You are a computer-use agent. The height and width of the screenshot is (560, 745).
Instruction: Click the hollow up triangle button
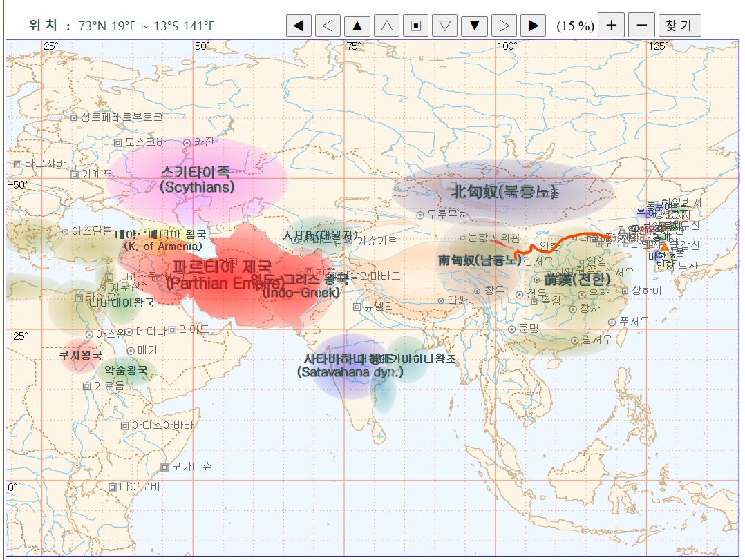[x=387, y=26]
